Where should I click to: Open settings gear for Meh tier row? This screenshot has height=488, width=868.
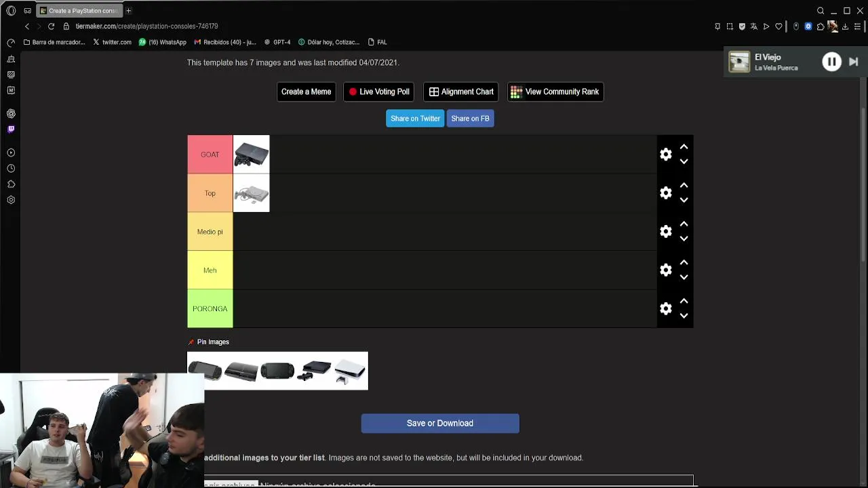(x=666, y=270)
